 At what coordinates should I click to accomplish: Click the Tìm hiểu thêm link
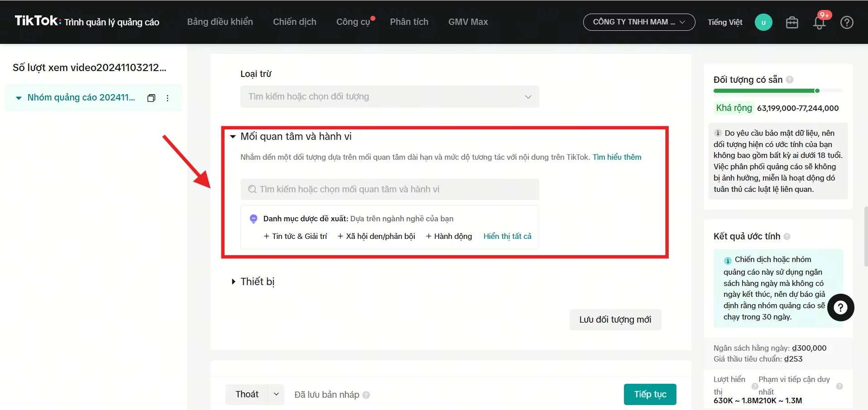tap(617, 157)
